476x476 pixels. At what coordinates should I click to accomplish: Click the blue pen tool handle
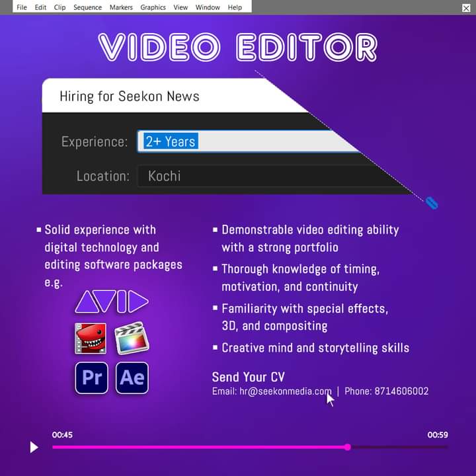pyautogui.click(x=432, y=203)
